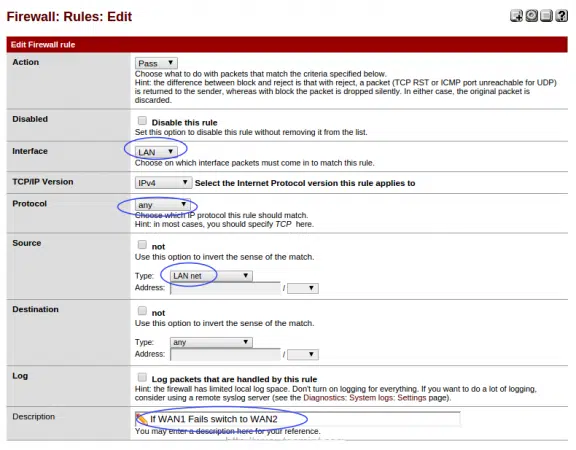The image size is (576, 450).
Task: Click the circular status icon in header
Action: pyautogui.click(x=531, y=16)
